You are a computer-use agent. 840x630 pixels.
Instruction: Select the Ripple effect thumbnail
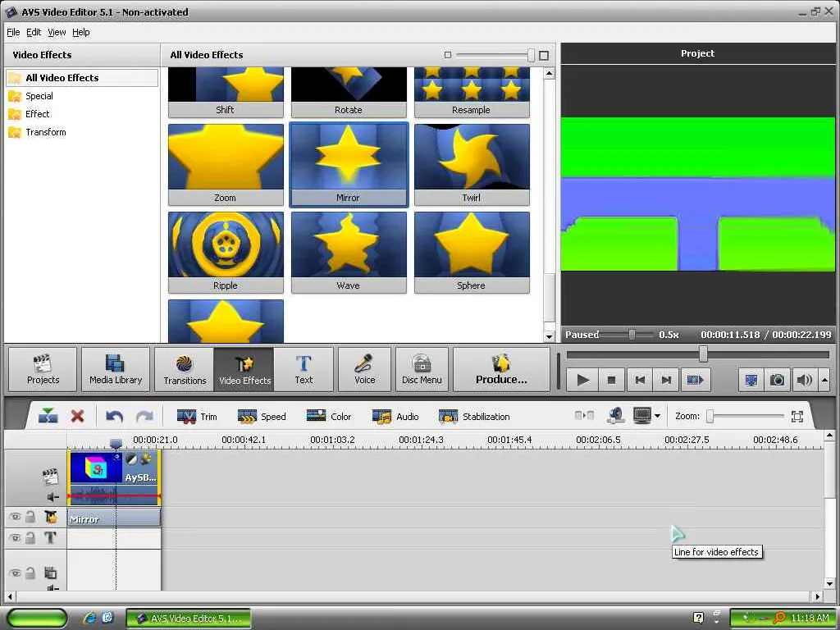click(x=226, y=253)
